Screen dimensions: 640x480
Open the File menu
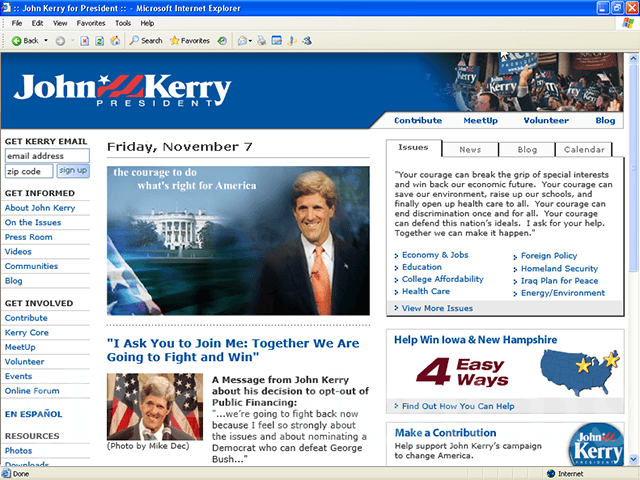pyautogui.click(x=17, y=23)
